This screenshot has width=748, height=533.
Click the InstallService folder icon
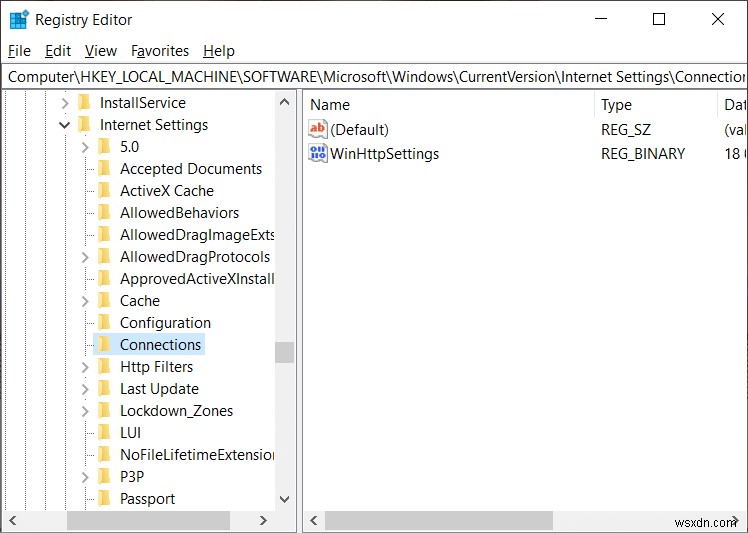[84, 102]
